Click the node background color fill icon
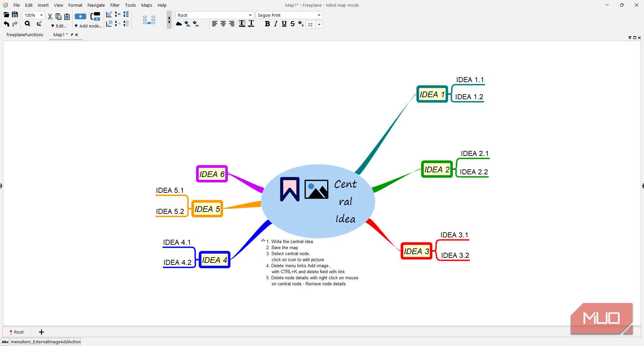Image resolution: width=644 pixels, height=346 pixels. pyautogui.click(x=196, y=24)
